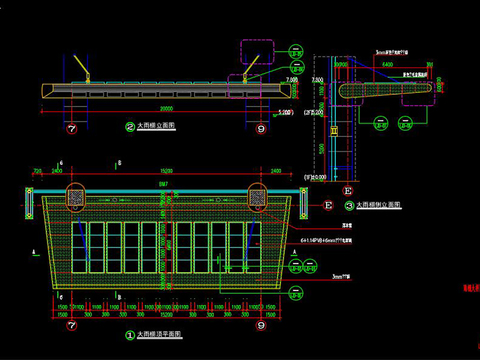Click 15200 dimension below the roof plan

[x=166, y=314]
